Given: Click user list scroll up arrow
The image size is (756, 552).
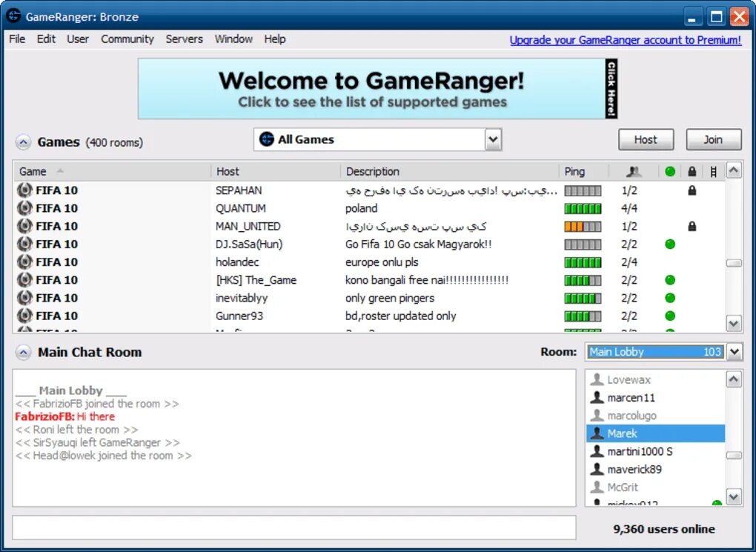Looking at the screenshot, I should click(x=734, y=379).
